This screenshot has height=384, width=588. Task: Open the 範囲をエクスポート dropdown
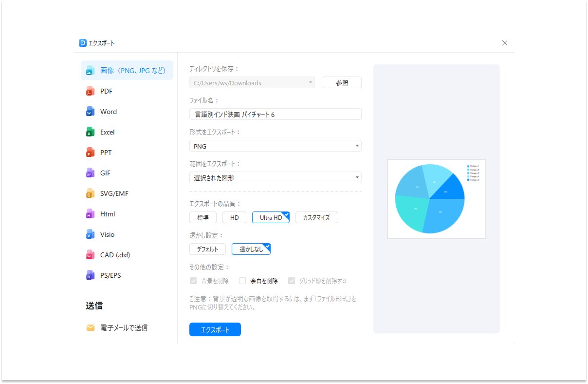[x=275, y=177]
